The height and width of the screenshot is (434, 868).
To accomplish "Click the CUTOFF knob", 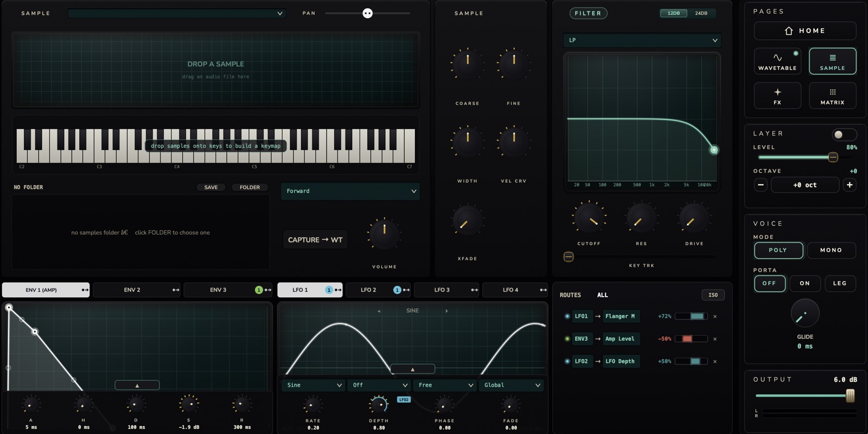I will [589, 218].
